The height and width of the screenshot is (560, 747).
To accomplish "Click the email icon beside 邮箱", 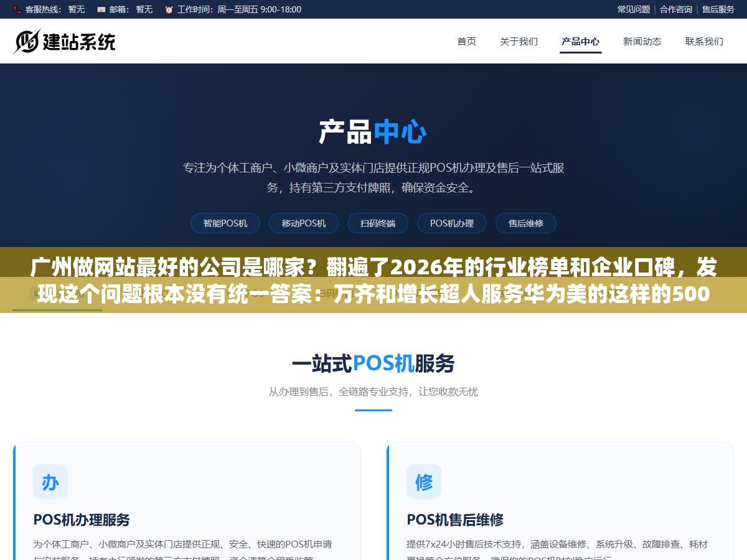I will coord(101,9).
